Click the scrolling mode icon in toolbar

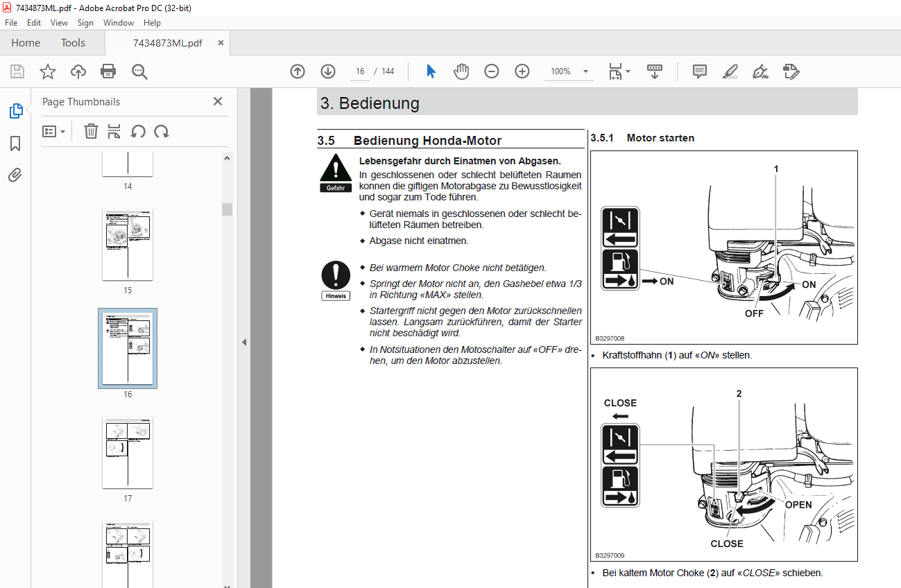655,71
